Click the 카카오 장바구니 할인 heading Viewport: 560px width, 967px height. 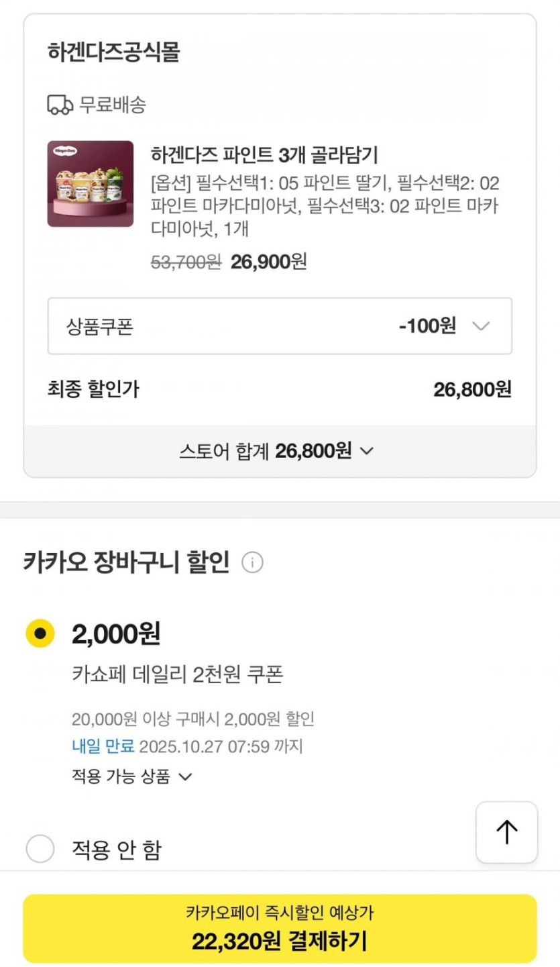[126, 562]
